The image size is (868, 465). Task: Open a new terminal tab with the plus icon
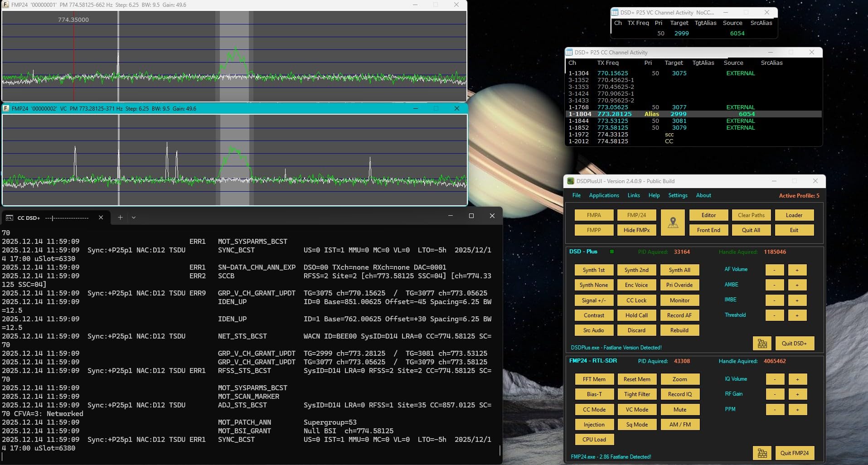point(120,218)
